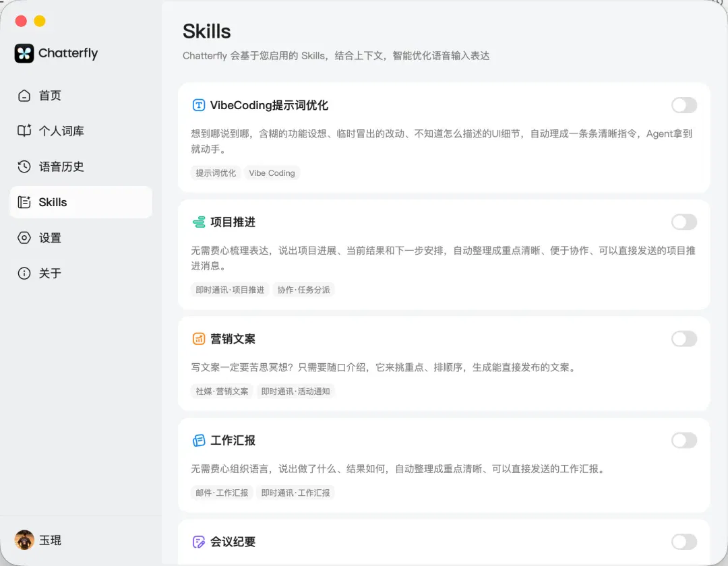
Task: Click the Vibe Coding tag
Action: point(272,173)
